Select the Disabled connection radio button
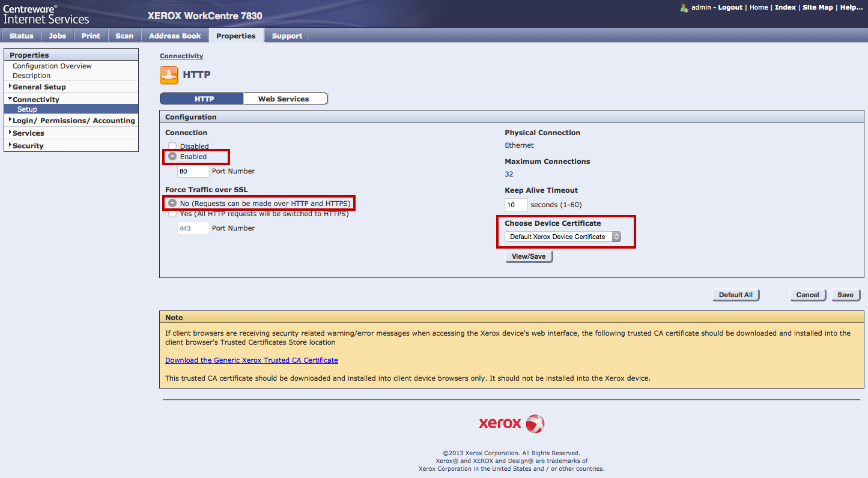Viewport: 868px width, 478px height. click(172, 146)
